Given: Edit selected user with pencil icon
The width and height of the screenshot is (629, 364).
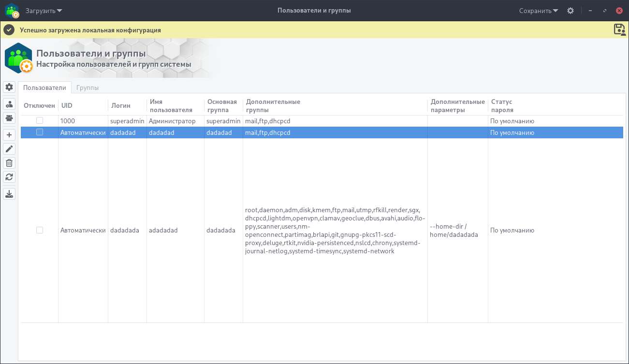Looking at the screenshot, I should (x=9, y=149).
